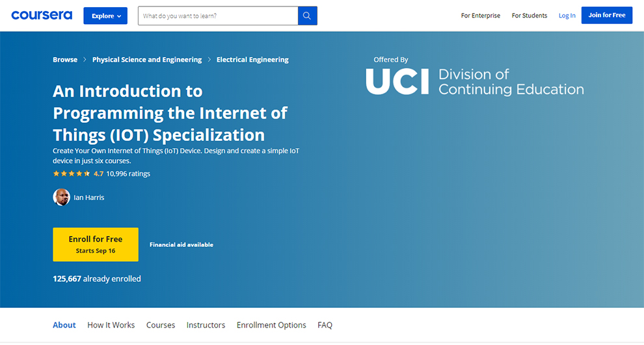The width and height of the screenshot is (644, 345).
Task: Open the Explore dropdown menu
Action: [x=105, y=16]
